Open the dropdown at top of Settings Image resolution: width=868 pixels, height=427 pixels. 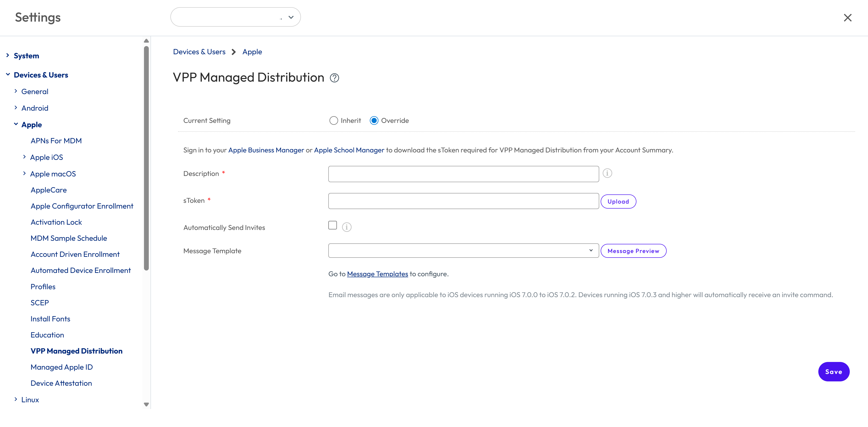click(235, 17)
